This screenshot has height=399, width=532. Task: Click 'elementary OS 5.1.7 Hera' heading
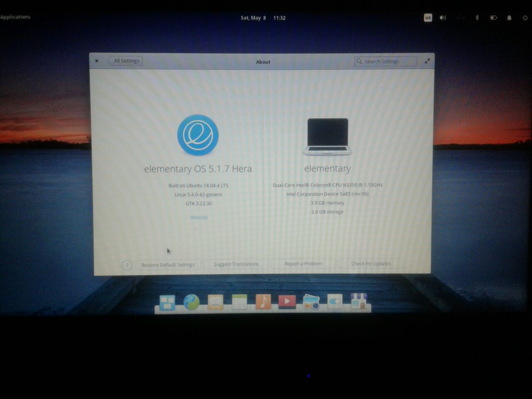pos(198,169)
